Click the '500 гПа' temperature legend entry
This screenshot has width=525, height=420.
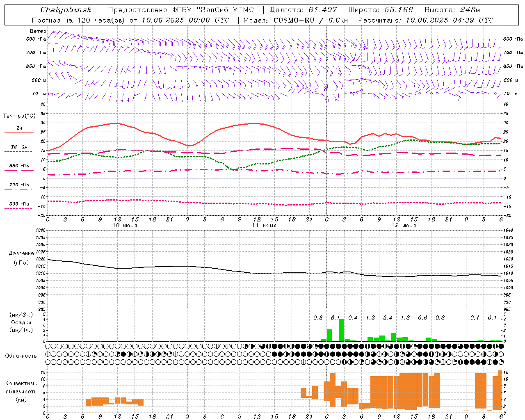click(x=19, y=204)
